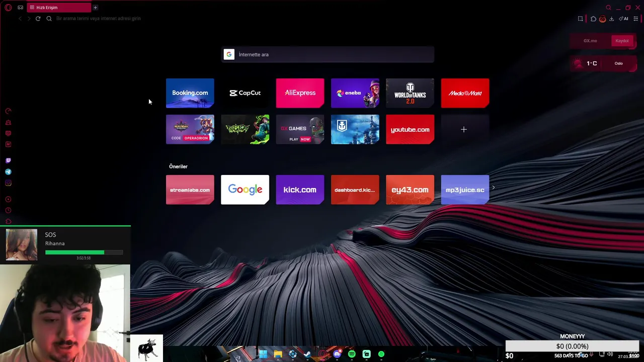Open the orange swirl extension icon
Screen dimensions: 644x362
(x=602, y=19)
